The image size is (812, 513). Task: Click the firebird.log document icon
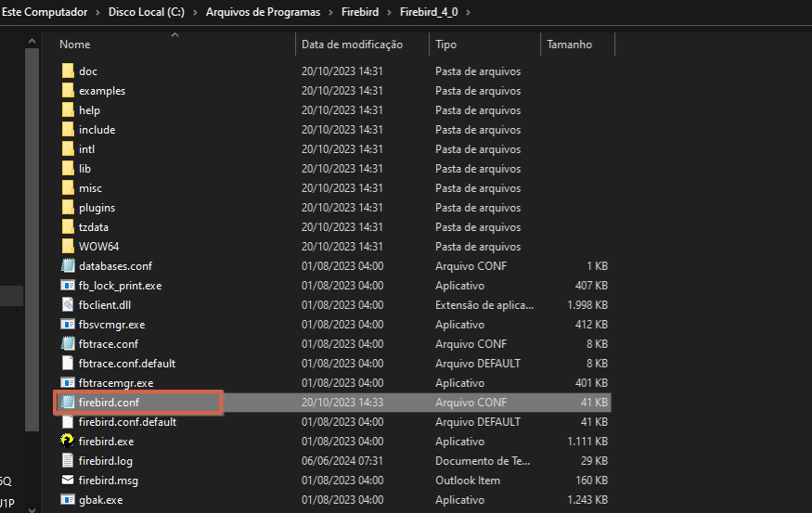[68, 461]
